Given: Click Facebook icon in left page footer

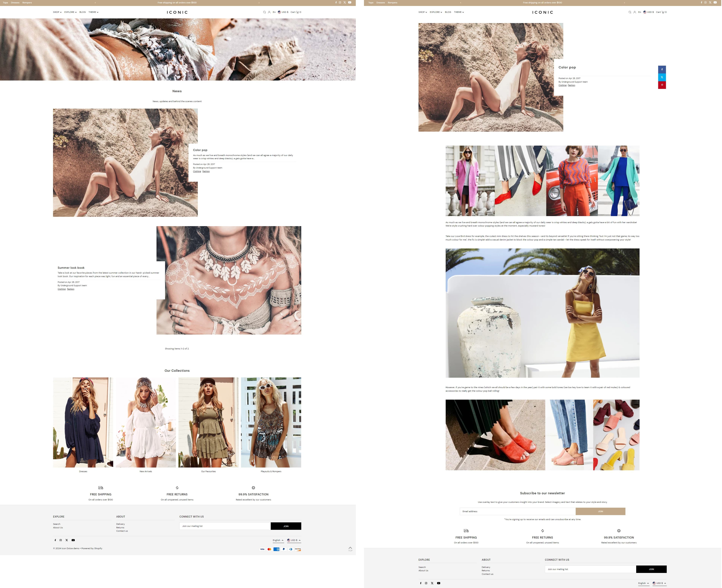Looking at the screenshot, I should tap(55, 540).
